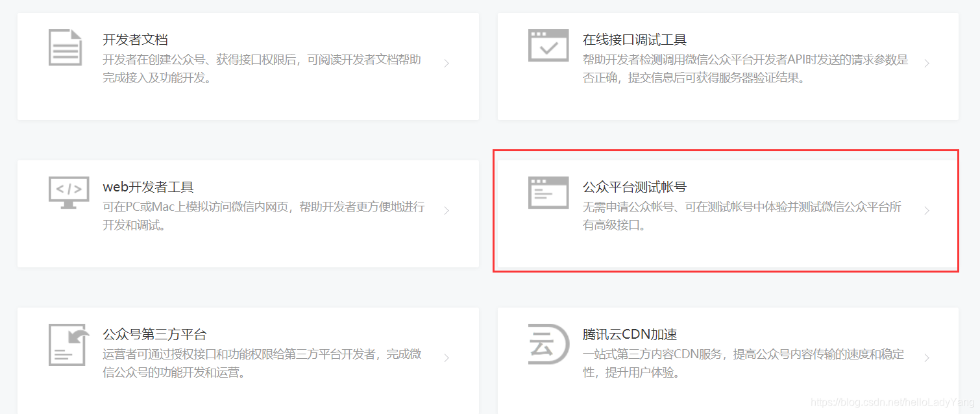
Task: Click the 公众平台测试帐号 window icon
Action: tap(548, 193)
